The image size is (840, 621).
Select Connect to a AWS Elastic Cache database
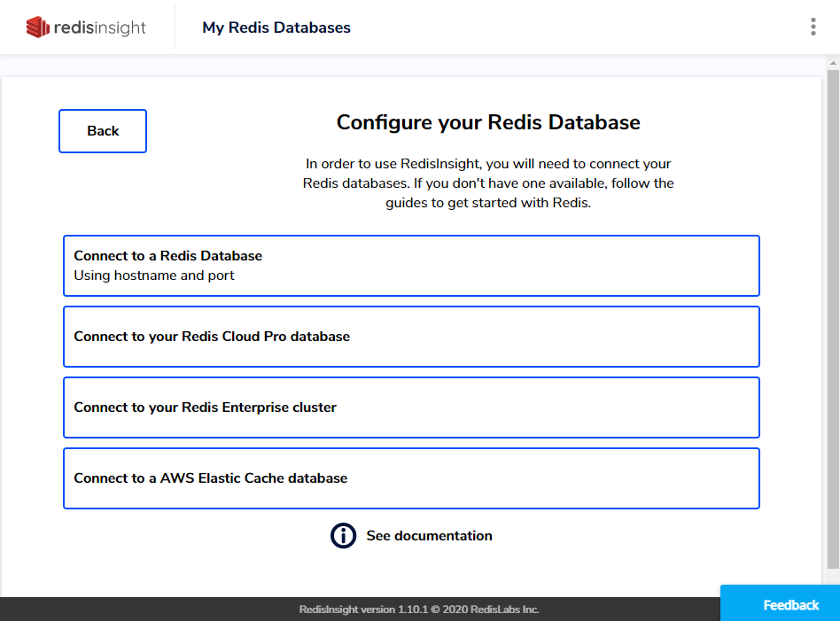click(x=411, y=478)
